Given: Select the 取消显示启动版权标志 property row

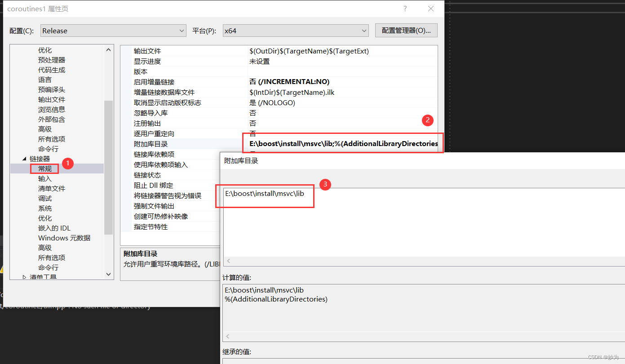Looking at the screenshot, I should pos(279,102).
